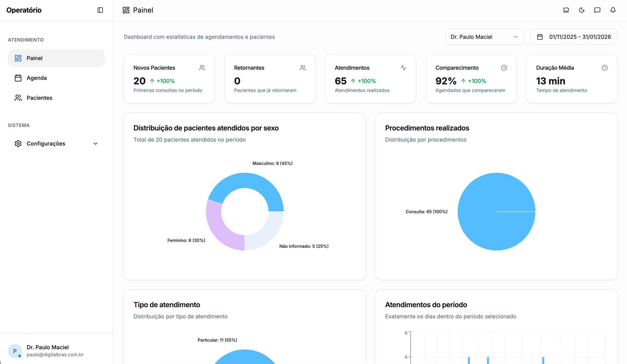Open chat using the message bubble icon
Viewport: 627px width, 364px height.
tap(597, 10)
